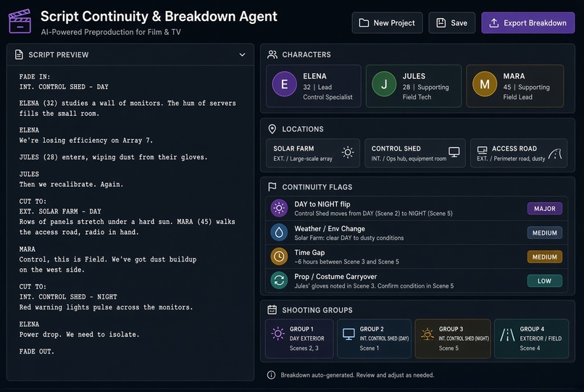Click 'Field Lead' role under Mara
Image resolution: width=584 pixels, height=392 pixels.
pos(518,97)
